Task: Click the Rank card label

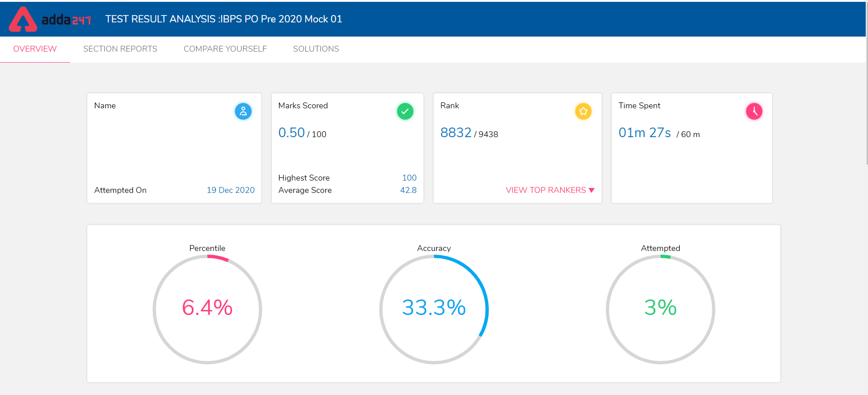Action: [x=450, y=106]
